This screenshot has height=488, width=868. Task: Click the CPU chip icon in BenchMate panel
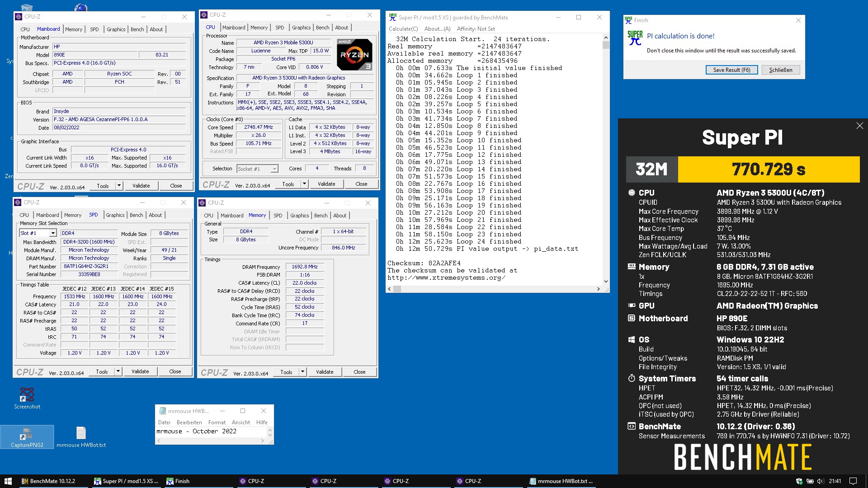coord(632,192)
